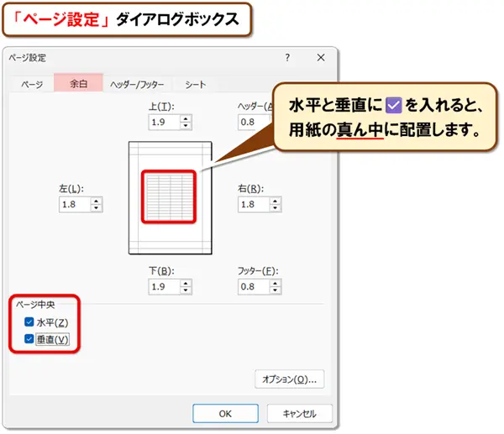Close the ページ設定 dialog

click(321, 58)
